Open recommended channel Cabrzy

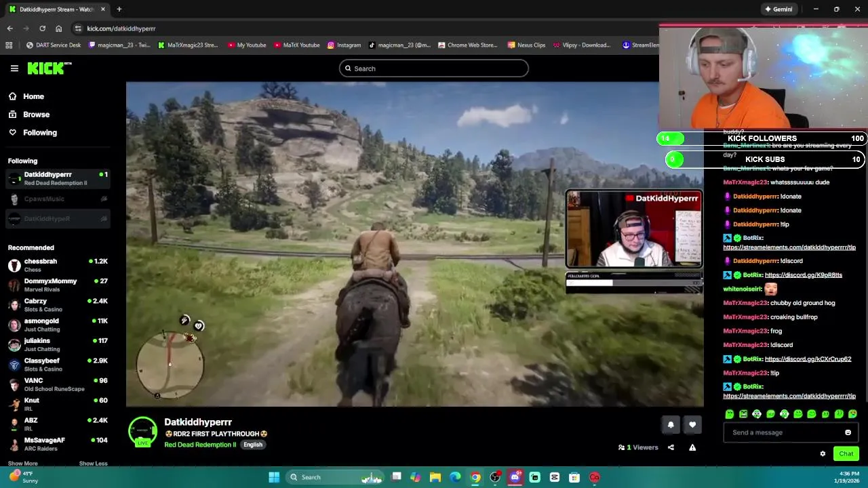[x=58, y=305]
